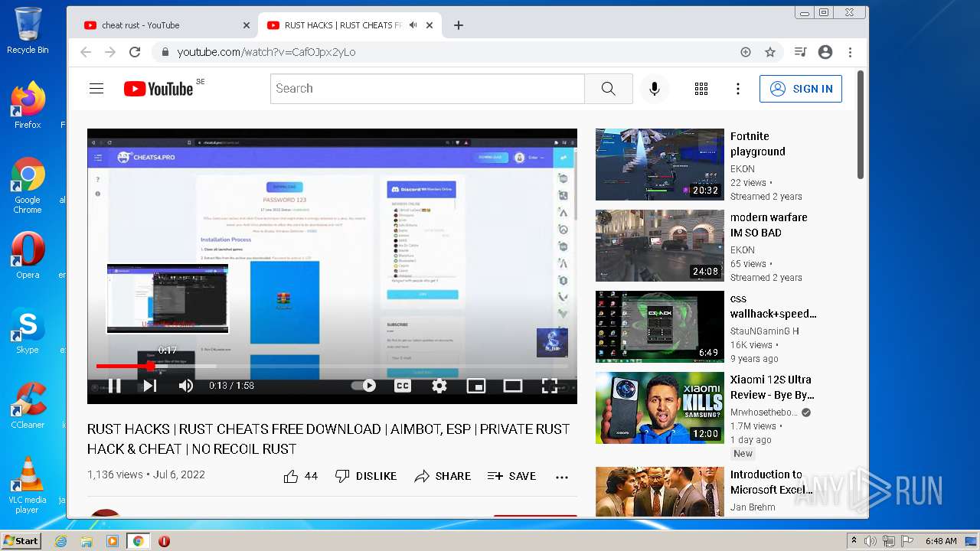Show hidden system tray icons
980x551 pixels.
pos(854,541)
